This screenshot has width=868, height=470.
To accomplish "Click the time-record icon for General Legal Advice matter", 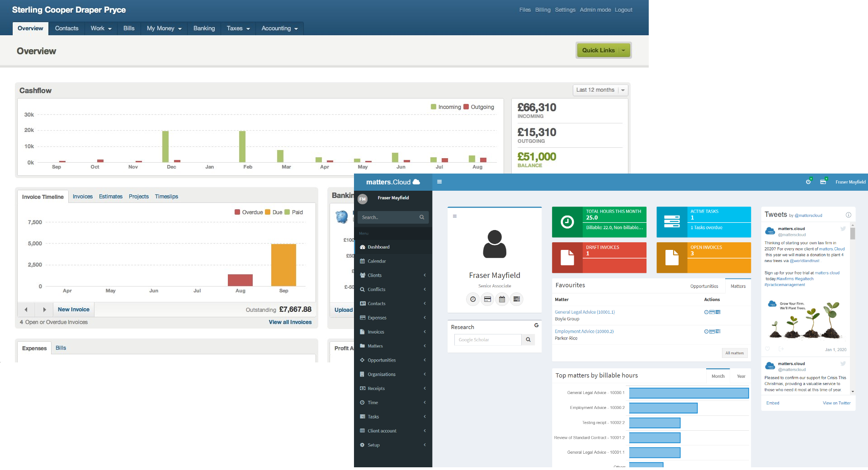I will click(x=706, y=312).
